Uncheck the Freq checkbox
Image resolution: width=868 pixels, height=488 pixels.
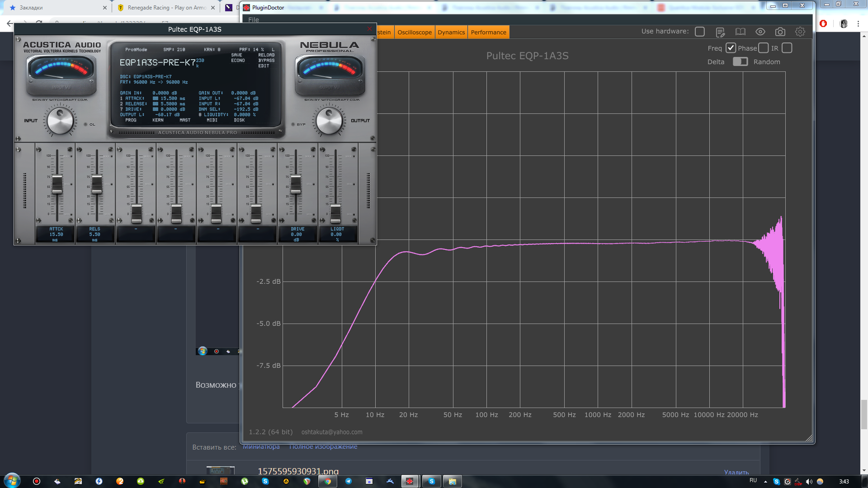pos(731,48)
